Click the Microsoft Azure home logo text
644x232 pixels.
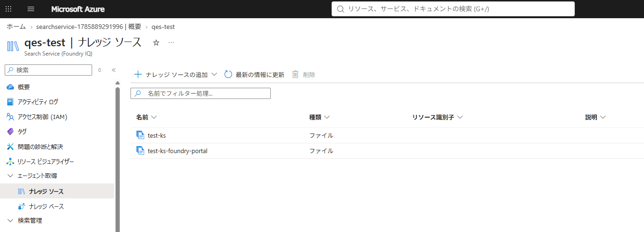tap(78, 9)
